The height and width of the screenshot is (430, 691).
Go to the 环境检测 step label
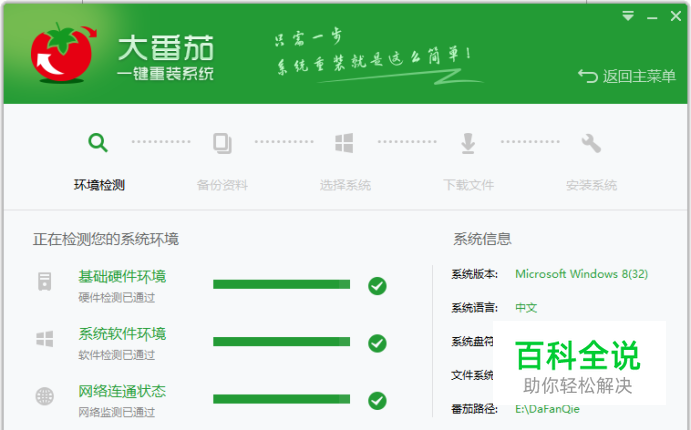pos(99,185)
